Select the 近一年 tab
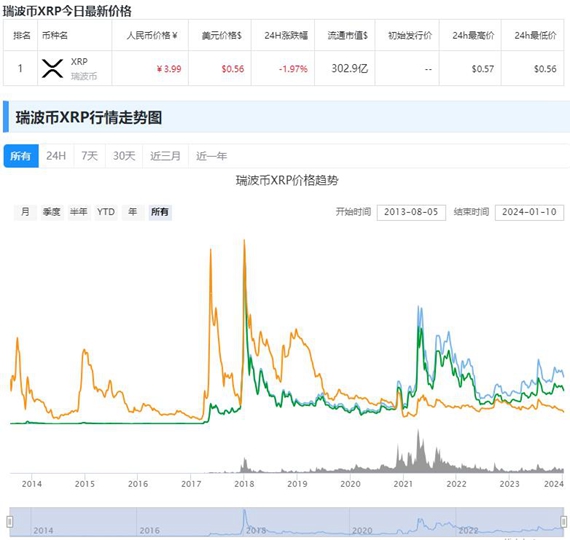 tap(212, 156)
